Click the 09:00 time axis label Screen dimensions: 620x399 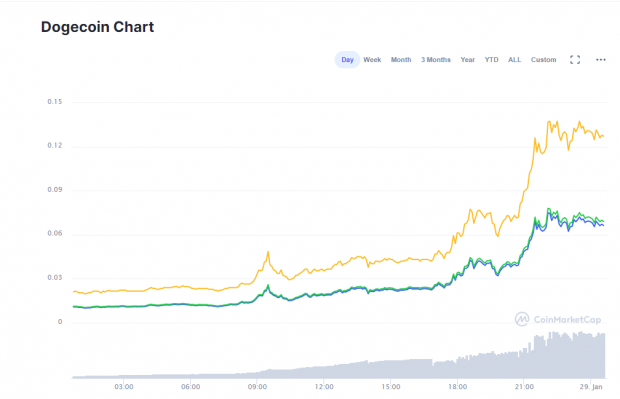[257, 387]
